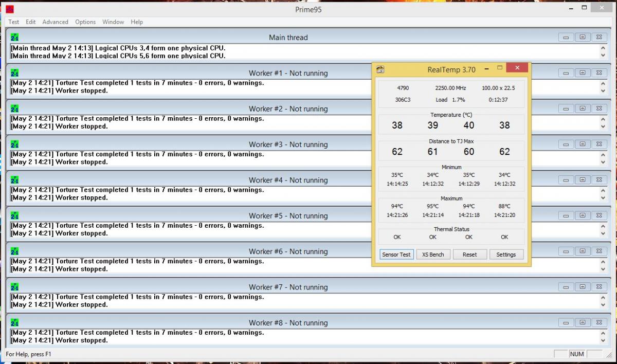Click the Load 1.7% readout in RealTemp
The width and height of the screenshot is (617, 364).
[x=450, y=100]
